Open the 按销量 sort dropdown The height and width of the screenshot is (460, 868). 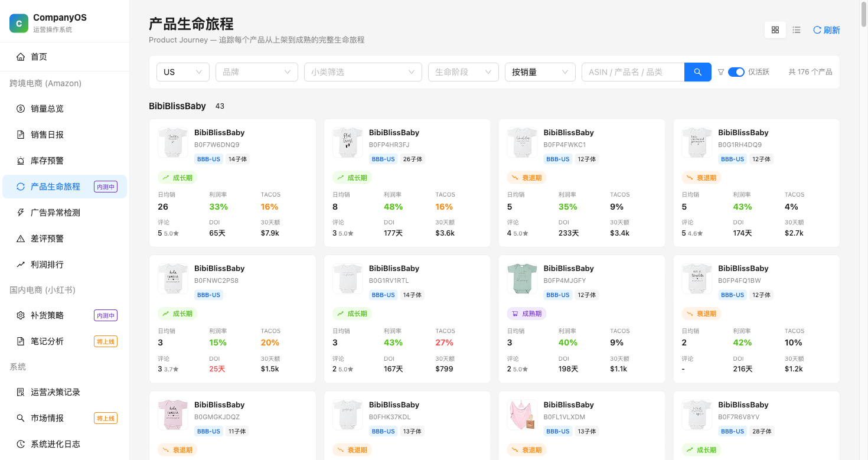point(540,72)
